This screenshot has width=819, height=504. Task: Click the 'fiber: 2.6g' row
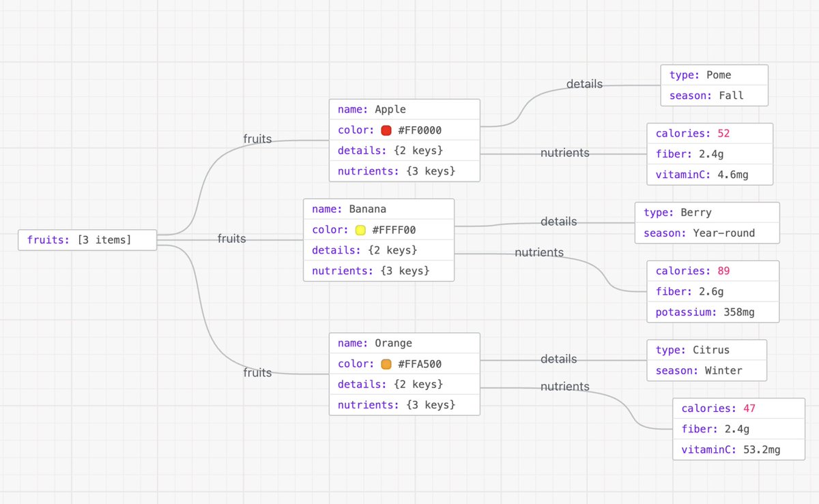coord(713,291)
